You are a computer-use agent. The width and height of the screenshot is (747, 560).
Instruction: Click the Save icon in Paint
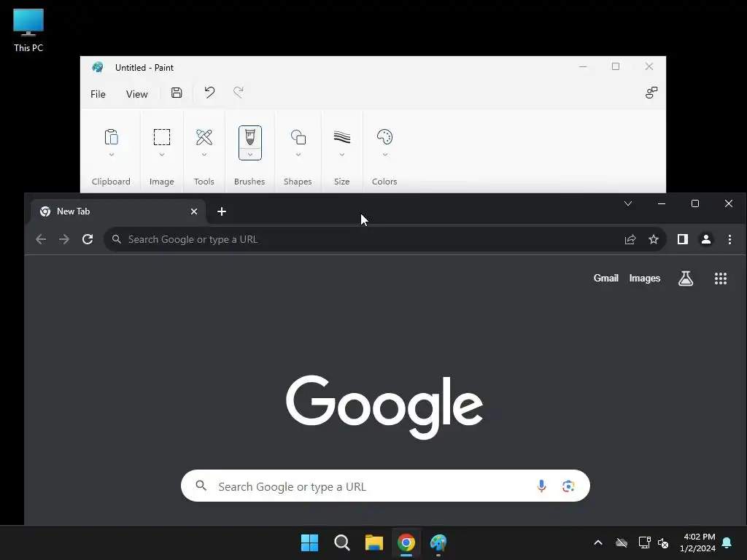(177, 93)
